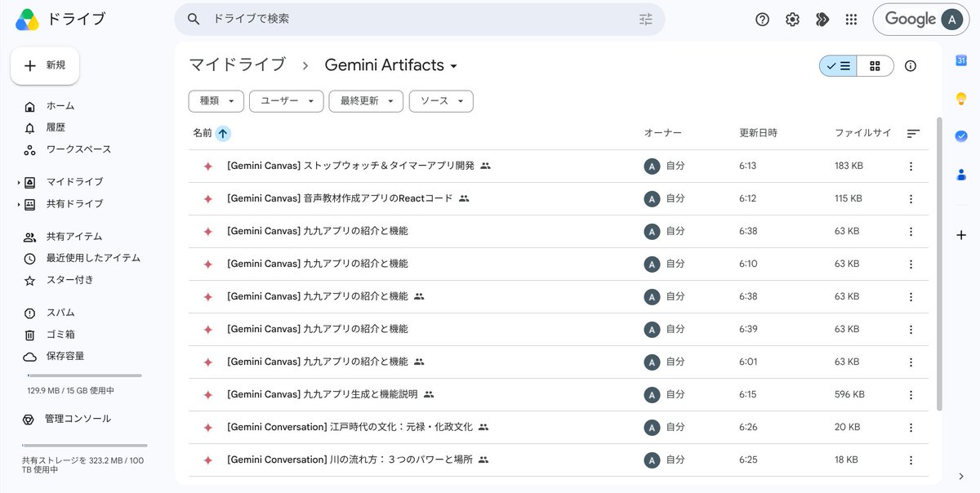Click the ファイルサイズ column header
This screenshot has height=493, width=980.
(863, 133)
